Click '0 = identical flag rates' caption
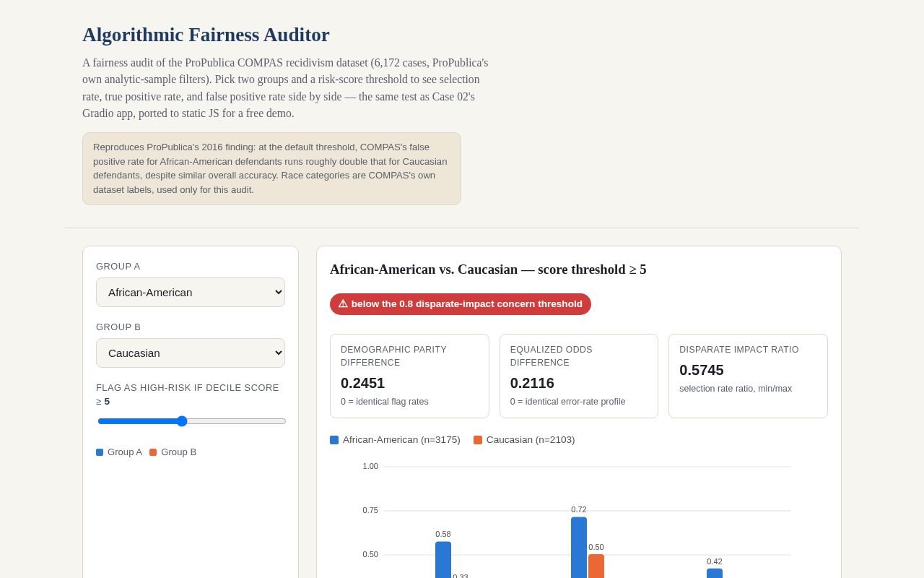The width and height of the screenshot is (924, 578). [385, 402]
